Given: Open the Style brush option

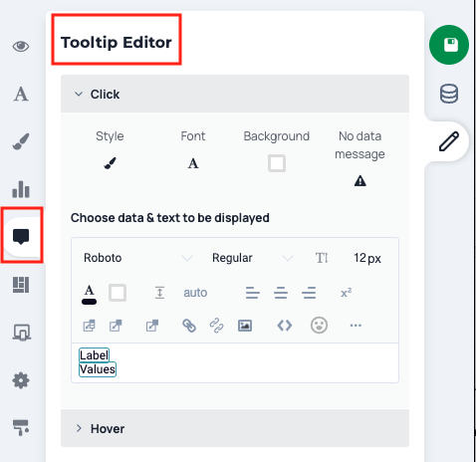Looking at the screenshot, I should pyautogui.click(x=110, y=163).
